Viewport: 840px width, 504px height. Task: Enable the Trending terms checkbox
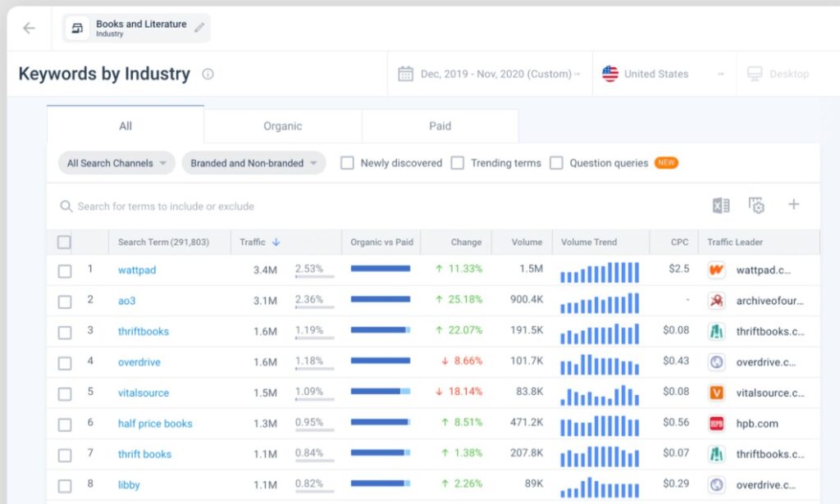point(458,162)
